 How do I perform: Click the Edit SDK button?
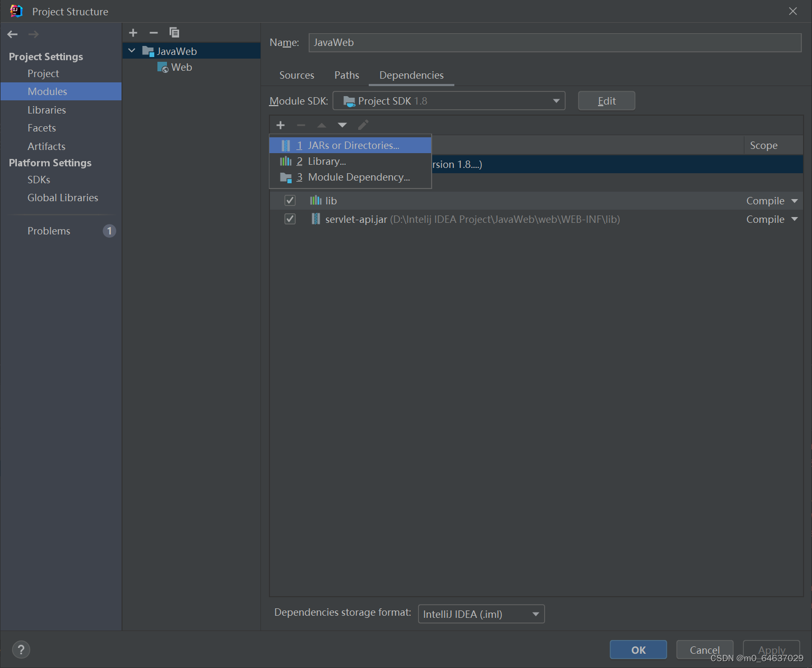pos(606,101)
